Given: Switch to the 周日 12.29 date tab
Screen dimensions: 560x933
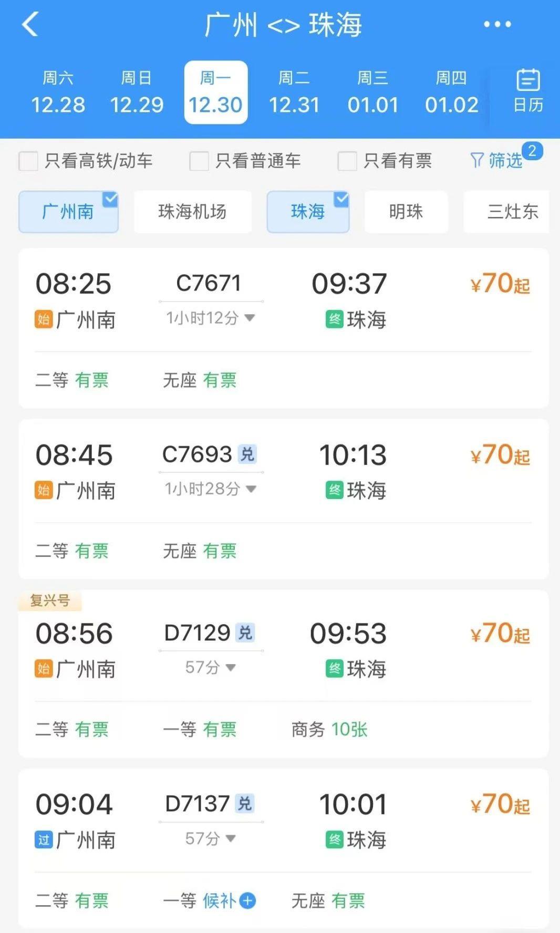Looking at the screenshot, I should click(x=137, y=92).
